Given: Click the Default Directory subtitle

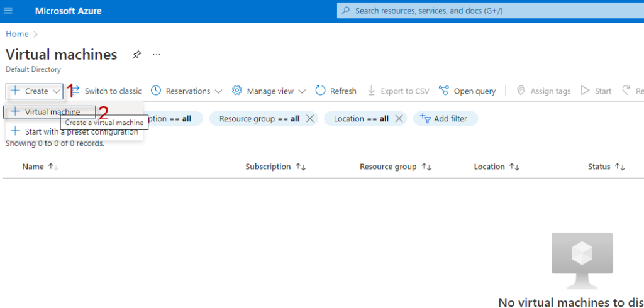Looking at the screenshot, I should click(33, 69).
